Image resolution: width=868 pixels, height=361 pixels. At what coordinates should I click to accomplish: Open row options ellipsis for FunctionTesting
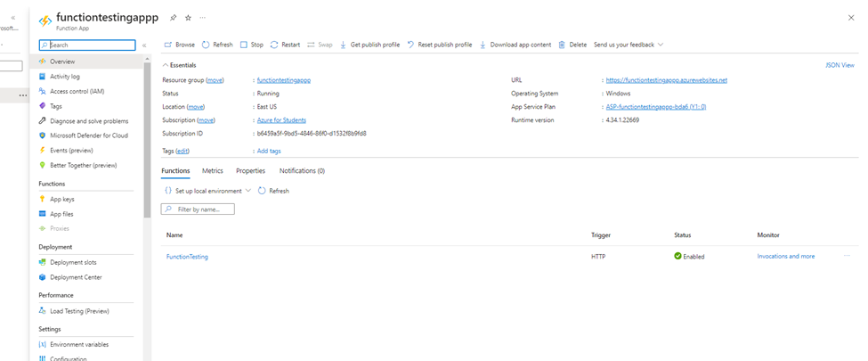pos(847,256)
